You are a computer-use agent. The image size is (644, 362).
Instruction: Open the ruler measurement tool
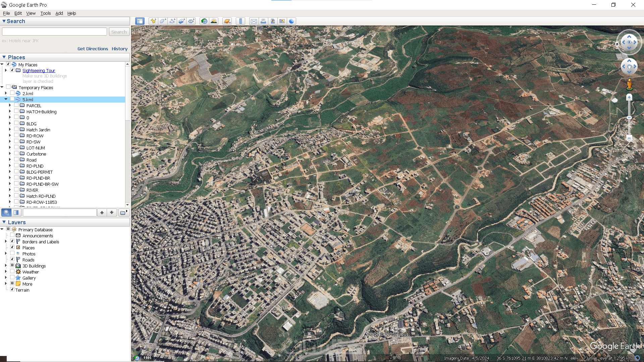(x=240, y=21)
